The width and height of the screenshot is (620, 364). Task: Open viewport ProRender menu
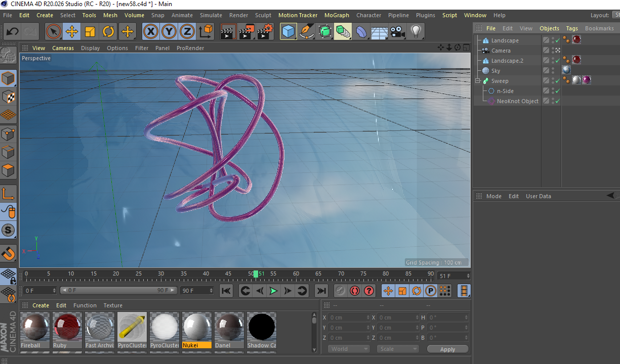pyautogui.click(x=190, y=48)
